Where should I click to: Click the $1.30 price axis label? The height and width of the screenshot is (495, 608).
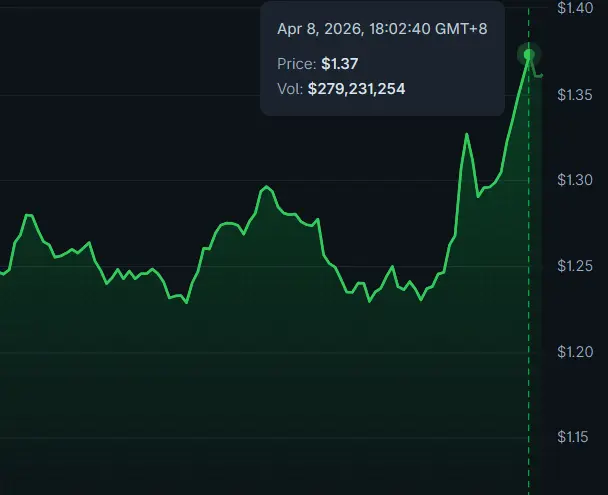tap(575, 180)
